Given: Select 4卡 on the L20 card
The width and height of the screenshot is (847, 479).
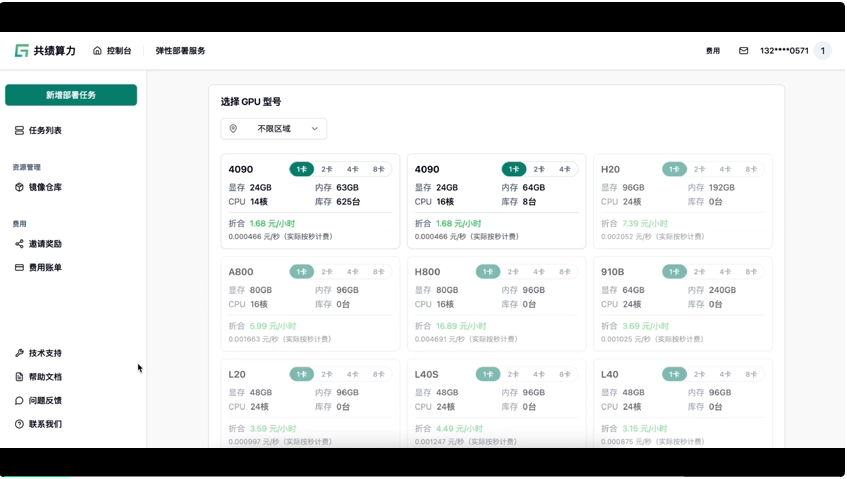Looking at the screenshot, I should tap(353, 375).
